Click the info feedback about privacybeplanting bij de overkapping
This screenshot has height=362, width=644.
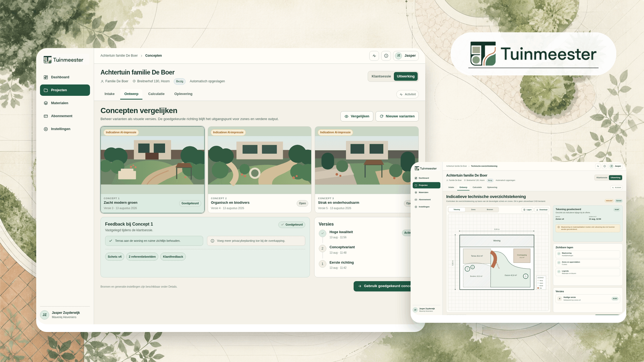click(256, 241)
